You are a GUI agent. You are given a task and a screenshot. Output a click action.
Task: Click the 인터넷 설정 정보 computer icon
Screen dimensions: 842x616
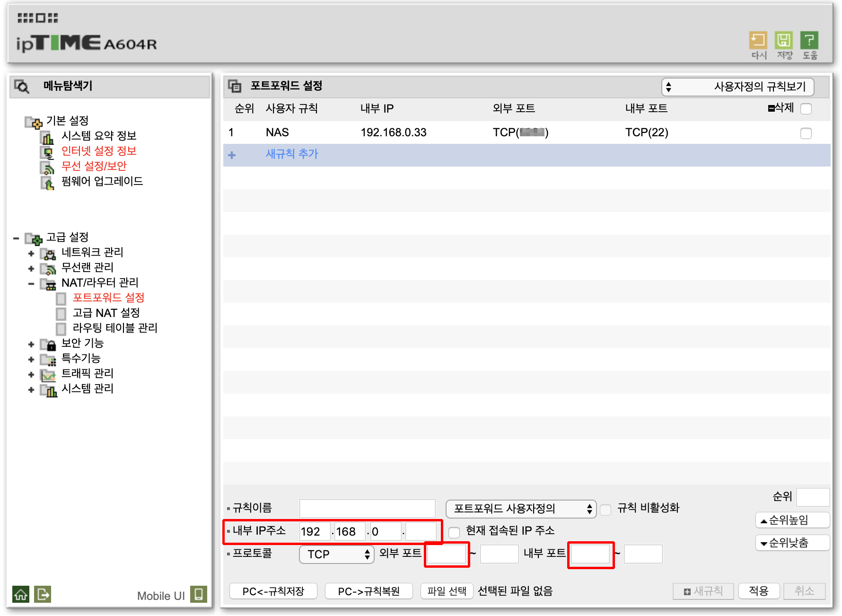pos(47,152)
